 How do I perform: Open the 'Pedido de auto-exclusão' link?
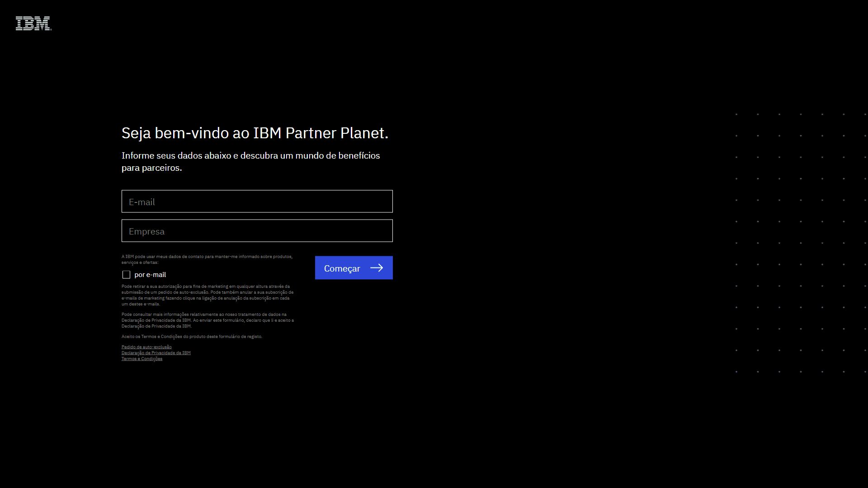(x=146, y=347)
